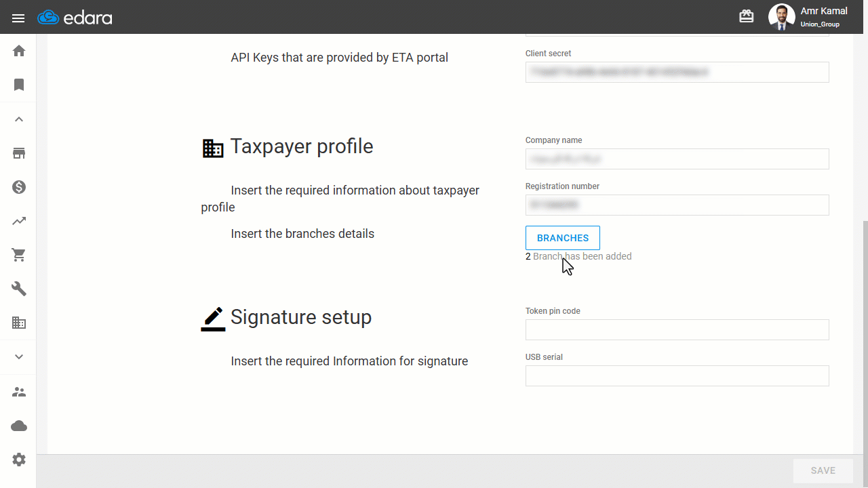
Task: Click the SAVE button
Action: [823, 470]
